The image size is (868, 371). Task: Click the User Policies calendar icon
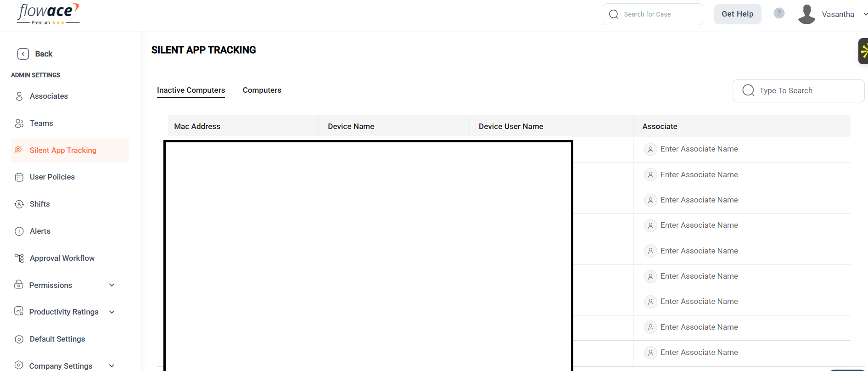tap(19, 177)
